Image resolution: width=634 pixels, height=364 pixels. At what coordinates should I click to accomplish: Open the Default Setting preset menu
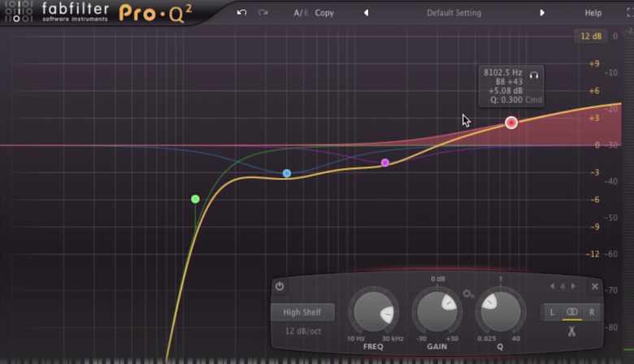point(454,13)
